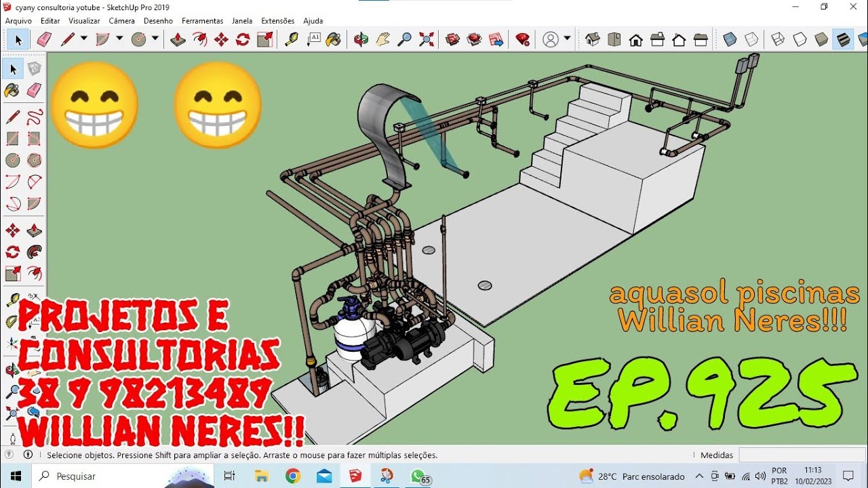This screenshot has height=488, width=868.
Task: Enable Shaded face style
Action: 821,39
